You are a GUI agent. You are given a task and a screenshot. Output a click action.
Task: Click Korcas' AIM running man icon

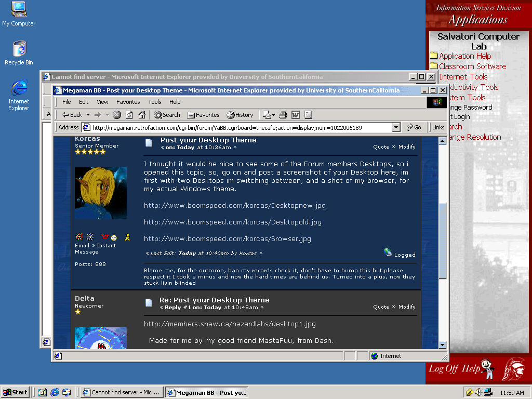point(127,237)
